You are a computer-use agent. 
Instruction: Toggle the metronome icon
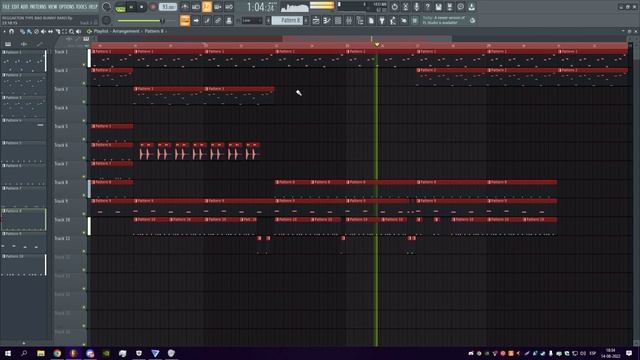coord(185,7)
